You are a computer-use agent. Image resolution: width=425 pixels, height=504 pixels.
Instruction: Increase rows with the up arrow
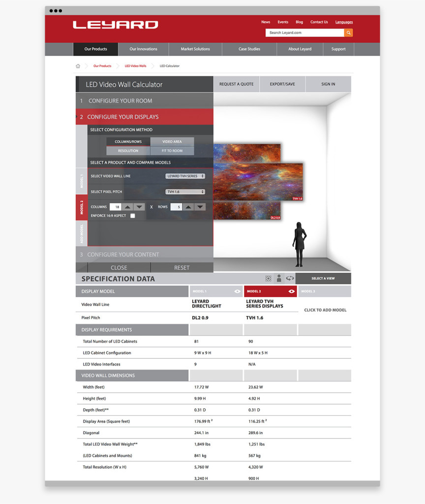coord(188,207)
